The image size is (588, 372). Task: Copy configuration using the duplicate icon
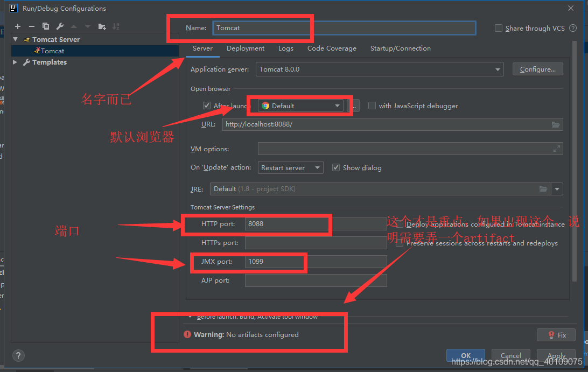tap(46, 26)
